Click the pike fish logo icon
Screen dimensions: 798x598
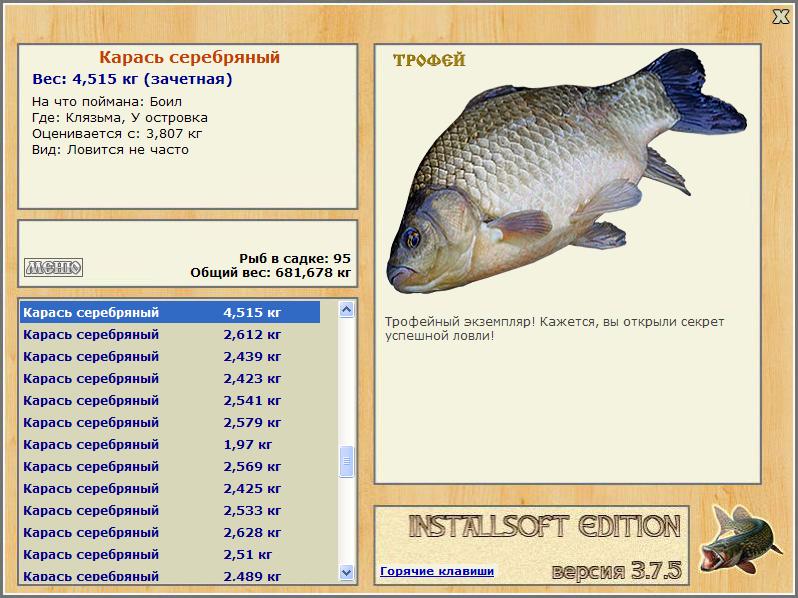[x=741, y=544]
